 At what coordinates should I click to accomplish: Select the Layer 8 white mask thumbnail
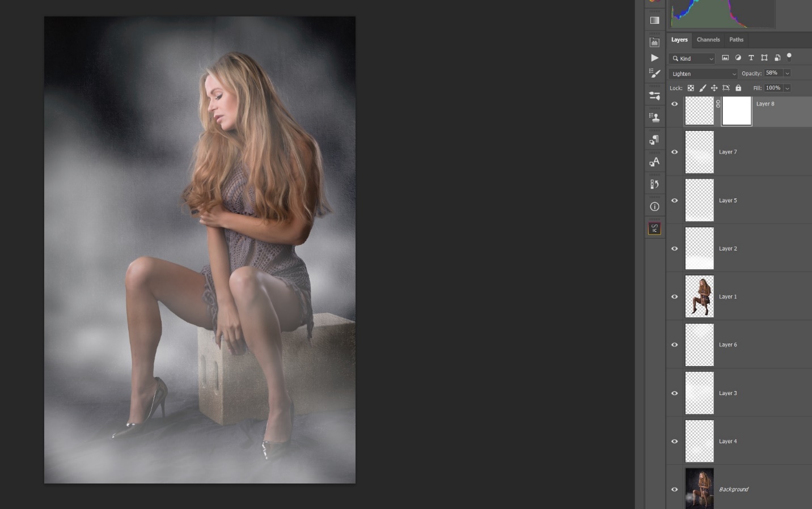[736, 111]
